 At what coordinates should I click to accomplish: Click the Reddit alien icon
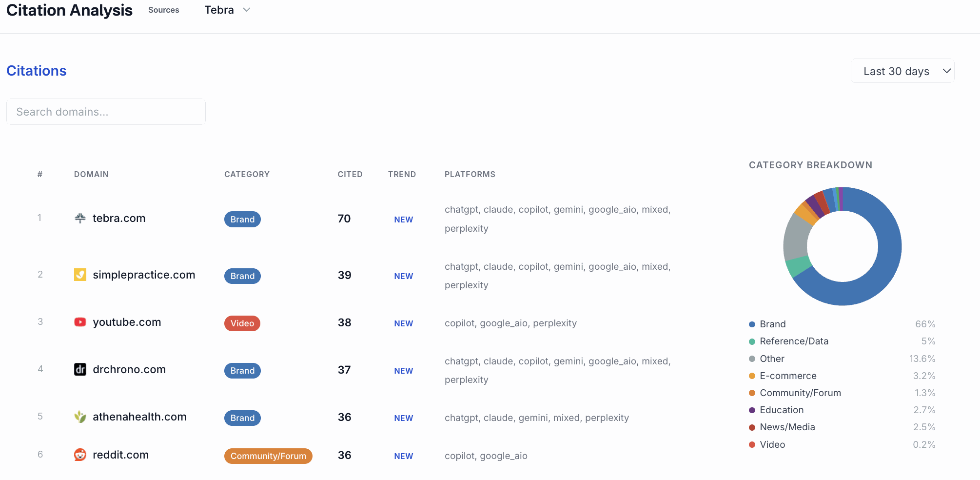pyautogui.click(x=80, y=454)
